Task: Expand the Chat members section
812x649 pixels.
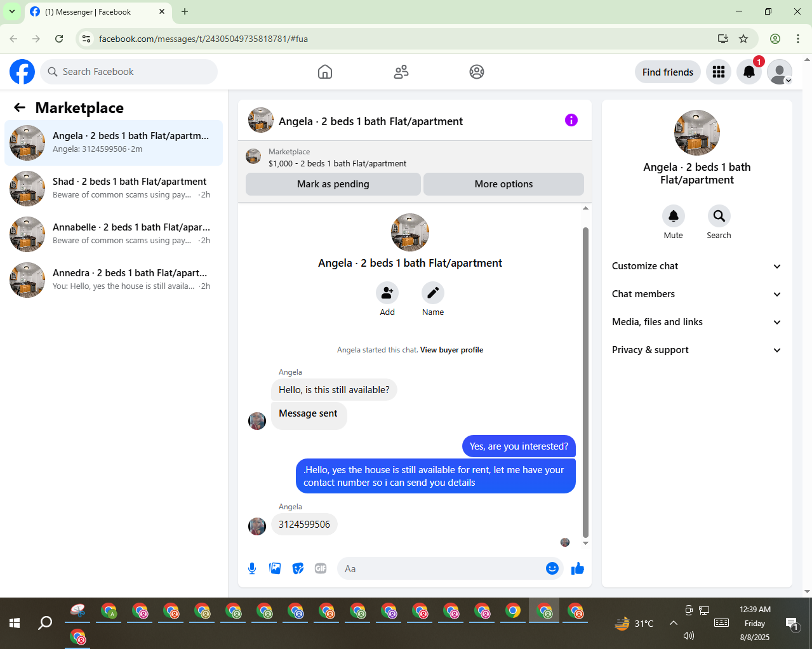Action: click(696, 294)
